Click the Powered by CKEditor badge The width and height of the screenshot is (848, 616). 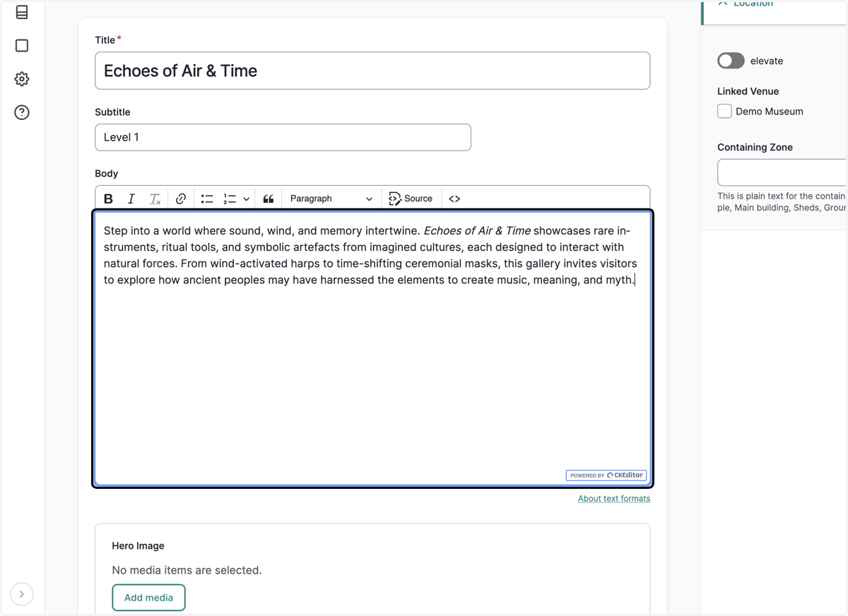tap(606, 475)
